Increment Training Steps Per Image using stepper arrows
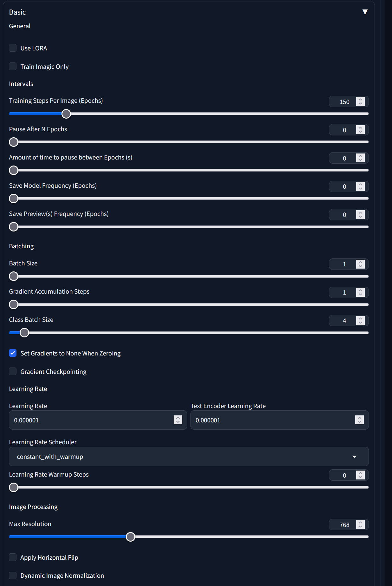The height and width of the screenshot is (586, 392). click(x=360, y=100)
